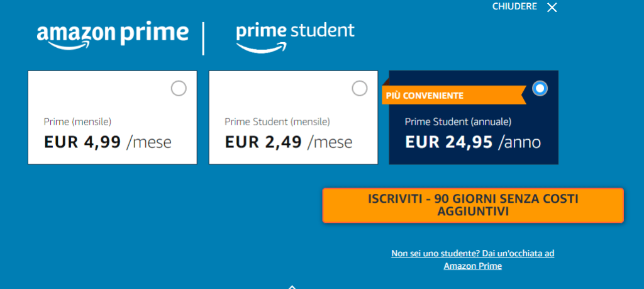Click the vertical divider between the logos
This screenshot has width=644, height=289.
203,38
